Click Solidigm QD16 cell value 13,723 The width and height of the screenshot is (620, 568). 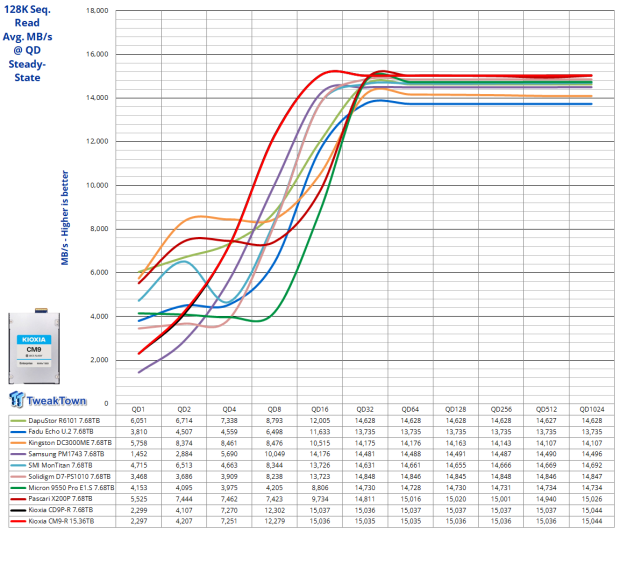[x=320, y=477]
